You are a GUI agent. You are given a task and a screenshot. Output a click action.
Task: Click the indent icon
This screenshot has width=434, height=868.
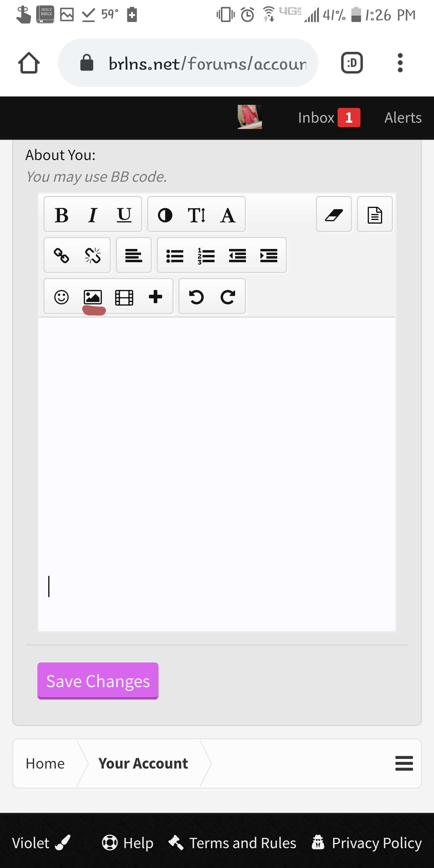[x=269, y=256]
